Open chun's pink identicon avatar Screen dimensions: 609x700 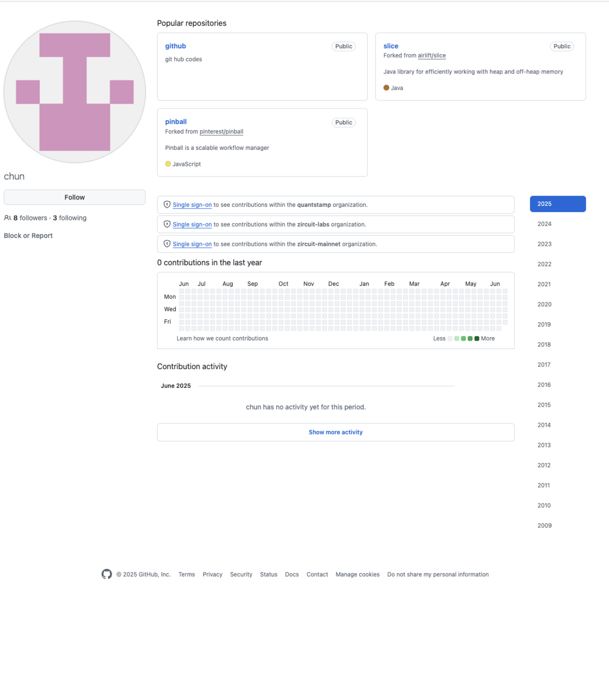(x=75, y=92)
